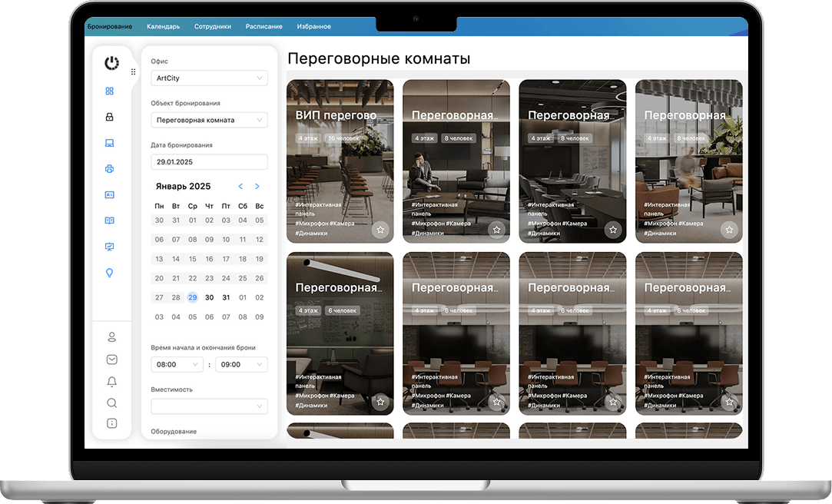Open the laptop workstation icon in sidebar
Screen dimensions: 832x504
109,143
